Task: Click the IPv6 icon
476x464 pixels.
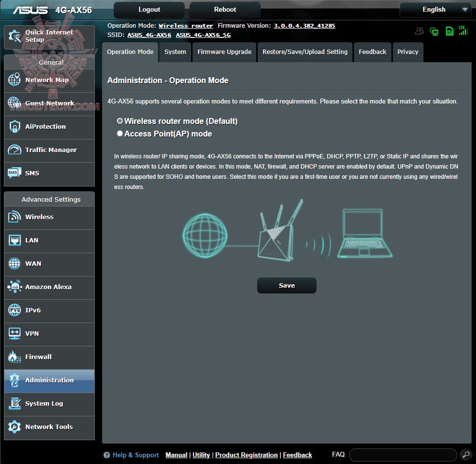Action: (x=14, y=310)
